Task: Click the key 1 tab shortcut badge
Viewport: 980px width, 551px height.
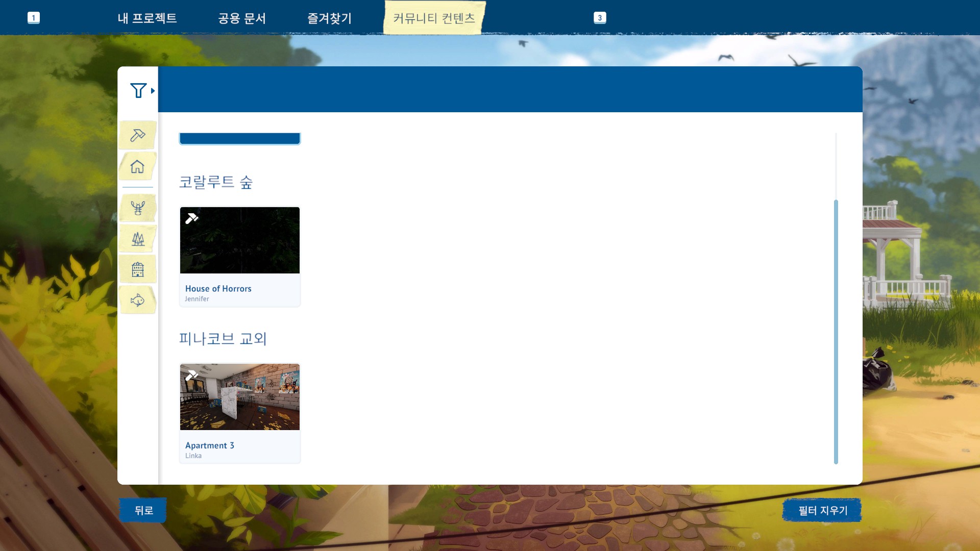Action: coord(34,18)
